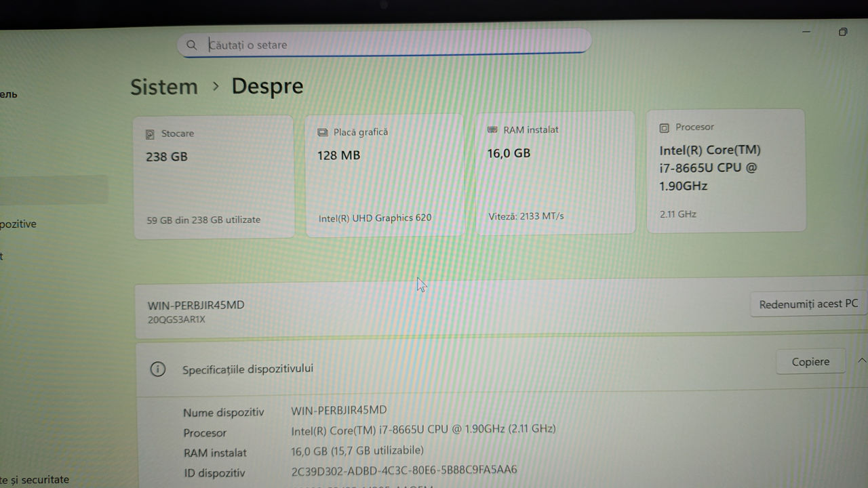
Task: Click the Procesor chip icon
Action: [664, 127]
